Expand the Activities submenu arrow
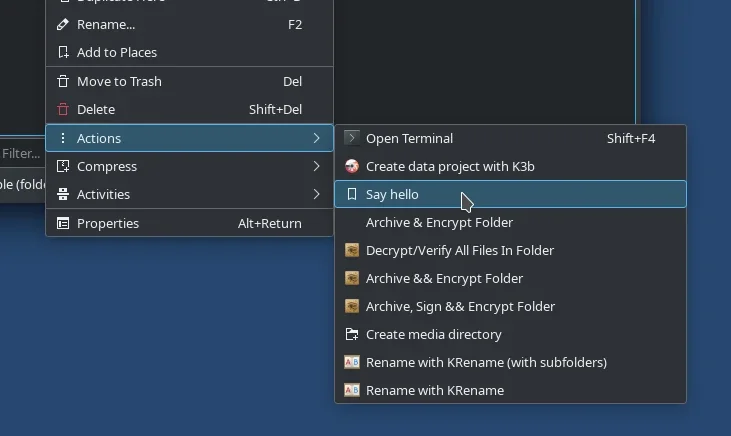 tap(316, 194)
